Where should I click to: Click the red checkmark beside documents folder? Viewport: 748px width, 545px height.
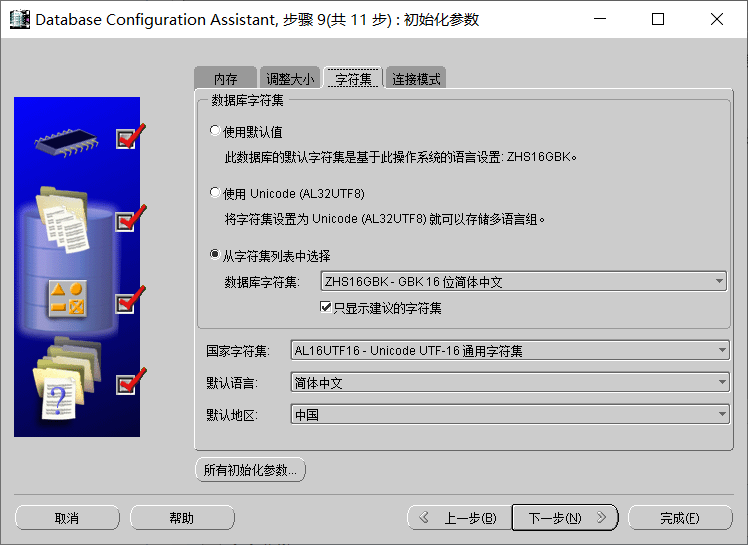(131, 219)
